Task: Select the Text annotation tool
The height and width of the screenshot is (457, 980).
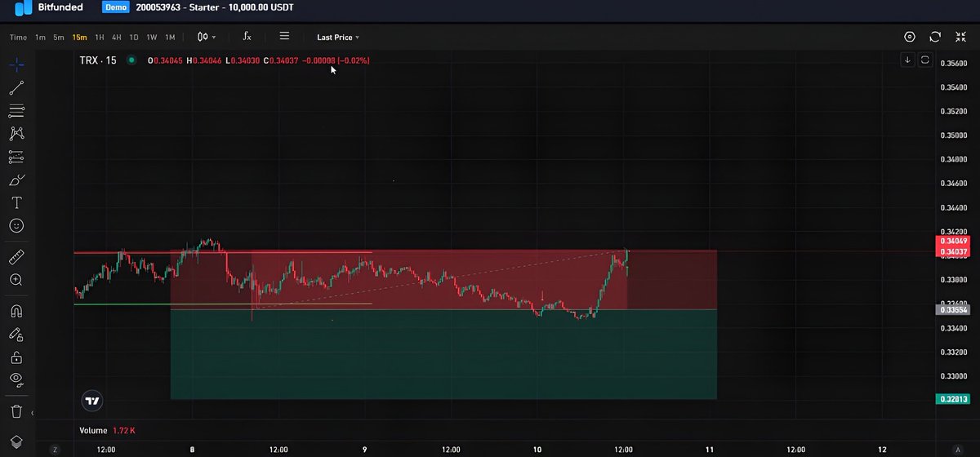Action: [x=16, y=202]
